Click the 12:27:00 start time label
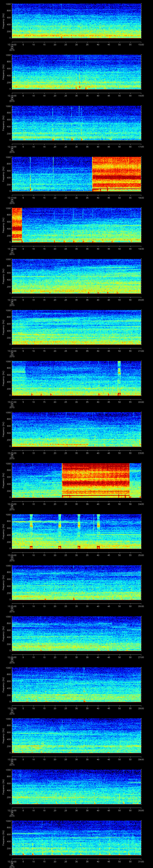Screen dimensions: 153x868 [x=12, y=708]
